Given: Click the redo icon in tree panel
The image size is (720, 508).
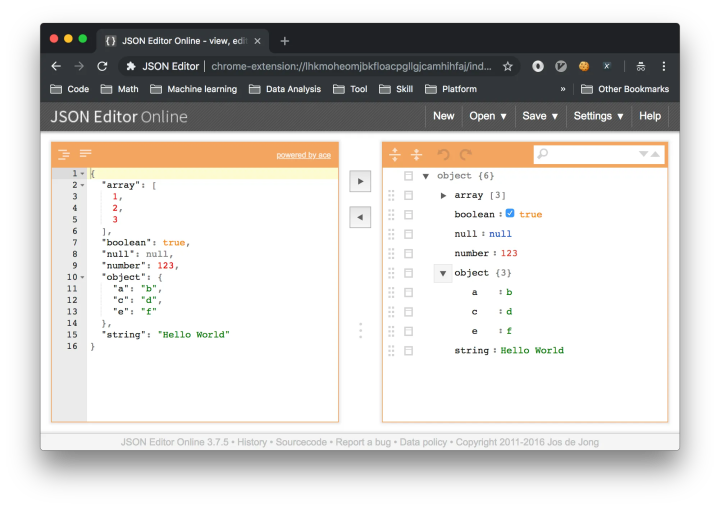Looking at the screenshot, I should pyautogui.click(x=466, y=154).
